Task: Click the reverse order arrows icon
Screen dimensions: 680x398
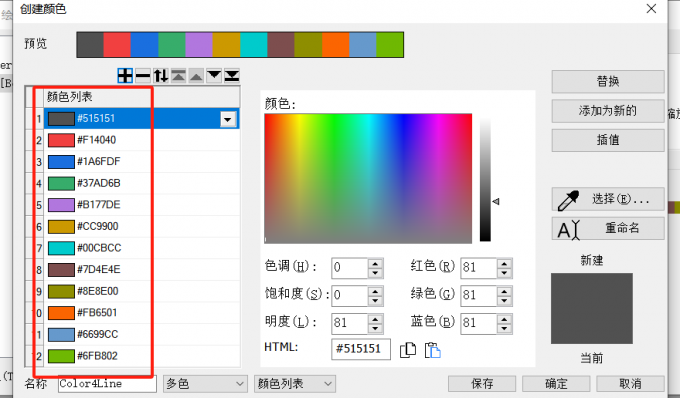Action: pyautogui.click(x=160, y=76)
